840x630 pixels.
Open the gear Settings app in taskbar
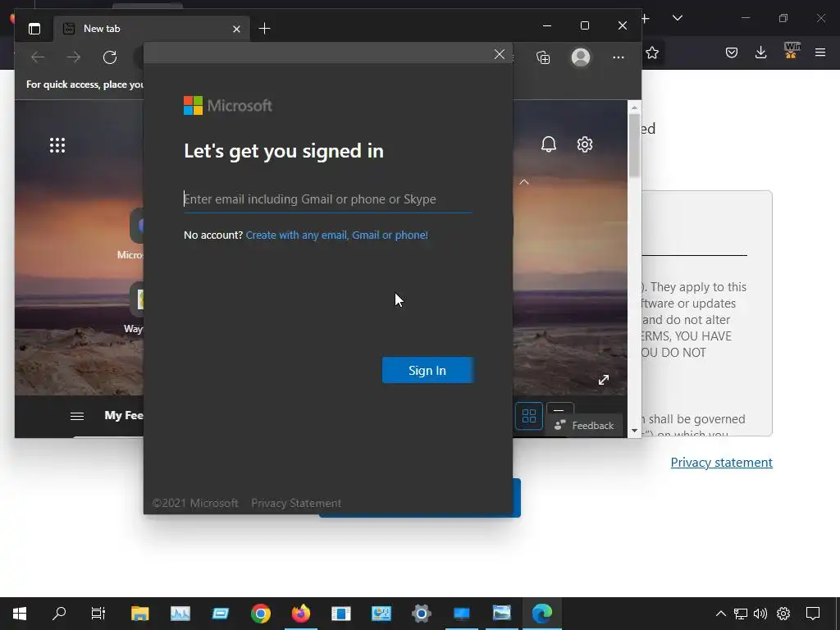421,614
